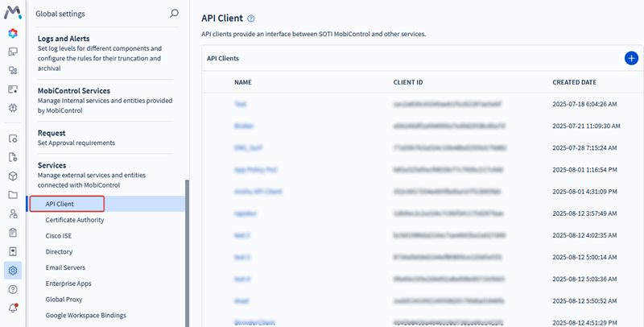Open the cube packages icon in left rail
Screen dimensions: 644x327
click(x=13, y=176)
